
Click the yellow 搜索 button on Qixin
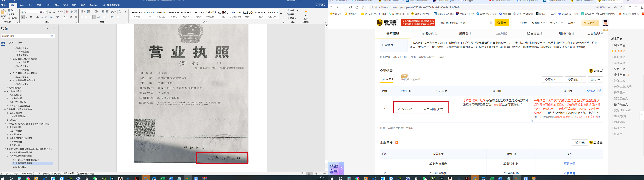502,23
